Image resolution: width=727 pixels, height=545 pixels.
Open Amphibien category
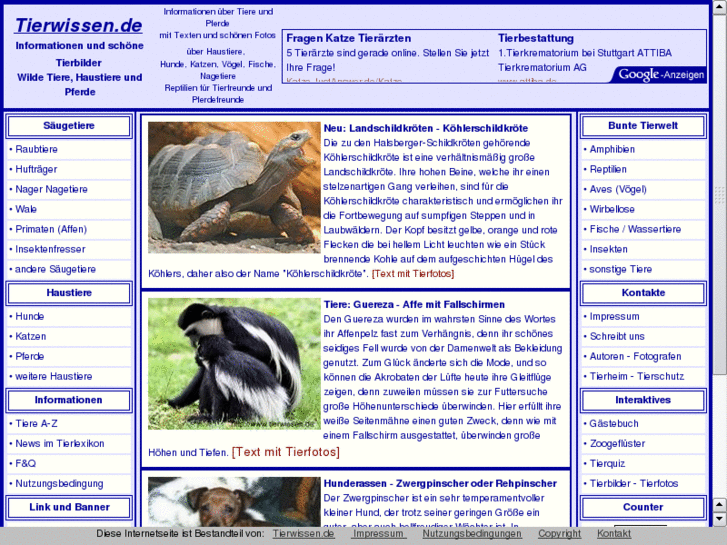(x=612, y=149)
